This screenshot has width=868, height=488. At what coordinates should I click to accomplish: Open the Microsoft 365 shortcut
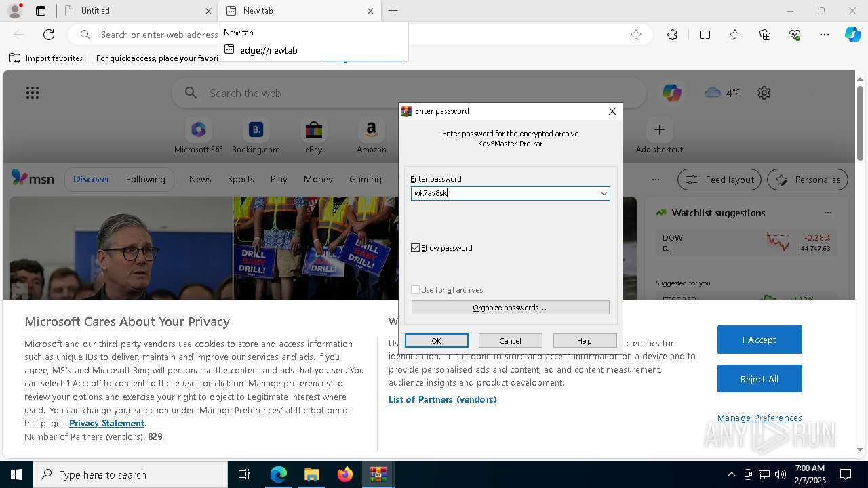[x=199, y=136]
